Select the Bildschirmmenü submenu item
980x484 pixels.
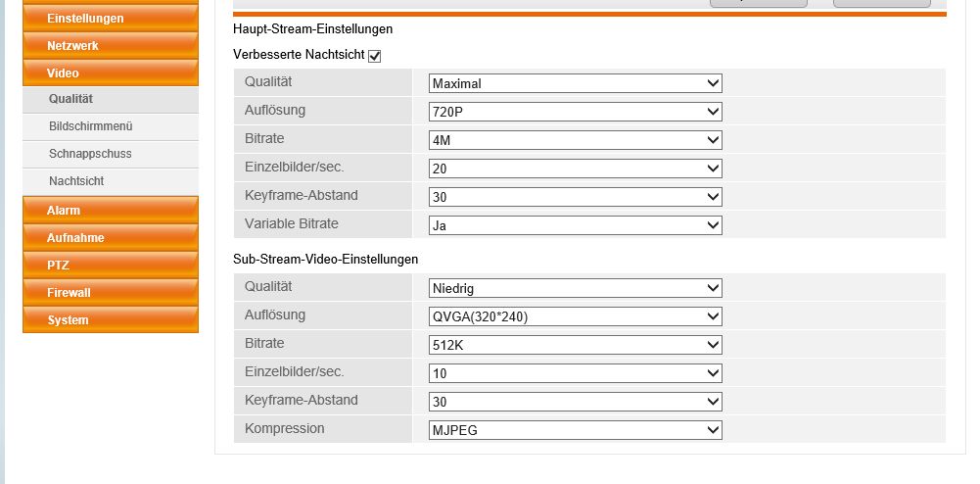(x=90, y=126)
